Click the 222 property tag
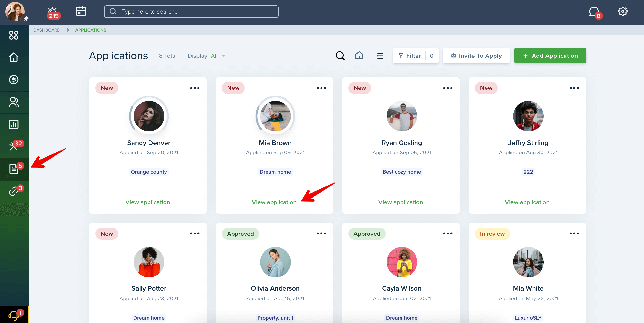Screen dimensions: 644x323 click(x=528, y=172)
